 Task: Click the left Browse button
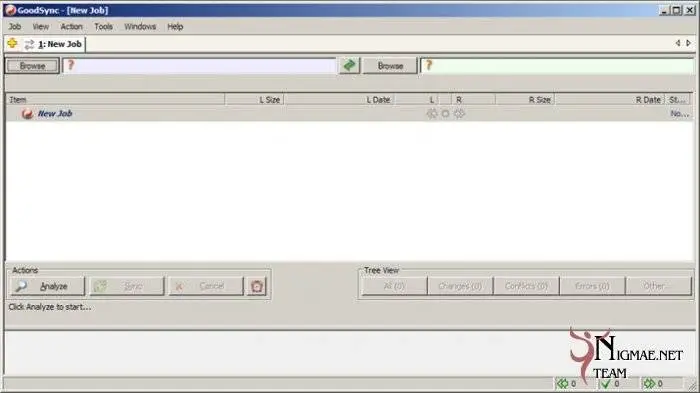[32, 66]
